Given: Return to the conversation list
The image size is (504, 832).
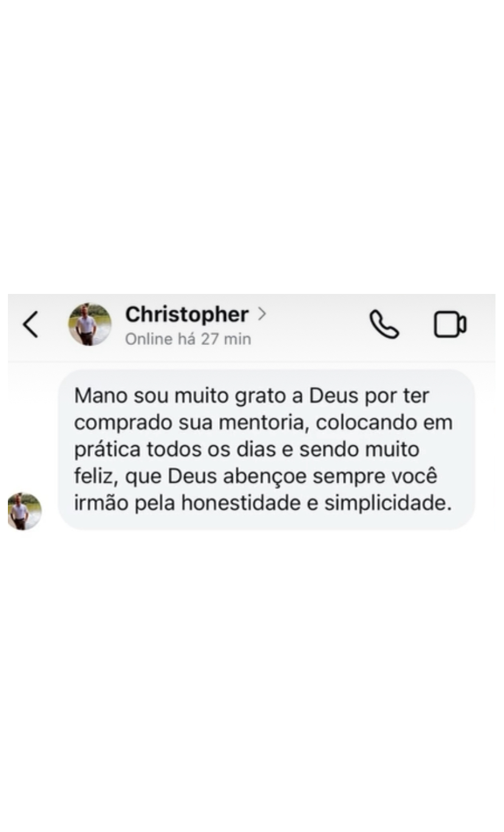Looking at the screenshot, I should coord(30,324).
